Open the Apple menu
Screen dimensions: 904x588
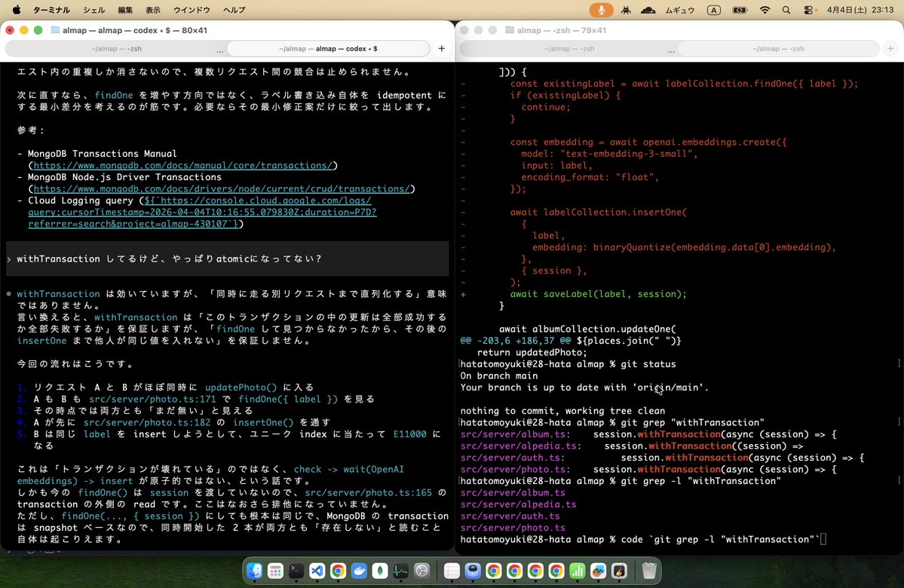(x=16, y=10)
